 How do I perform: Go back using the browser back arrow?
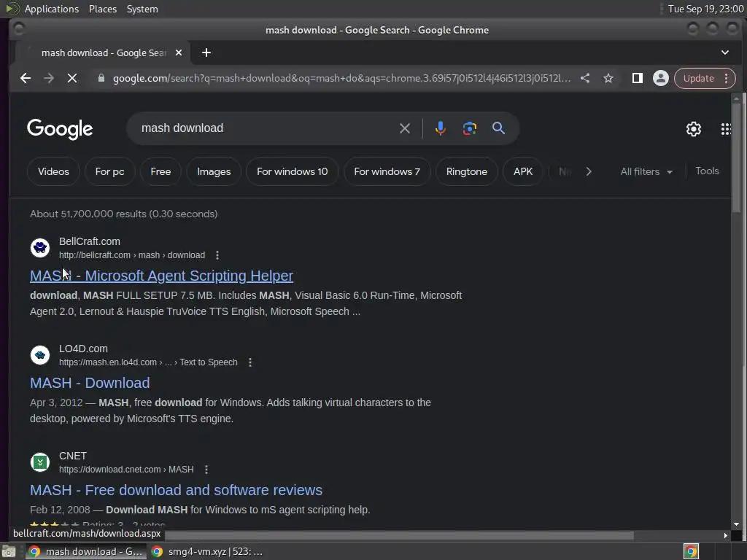tap(26, 78)
